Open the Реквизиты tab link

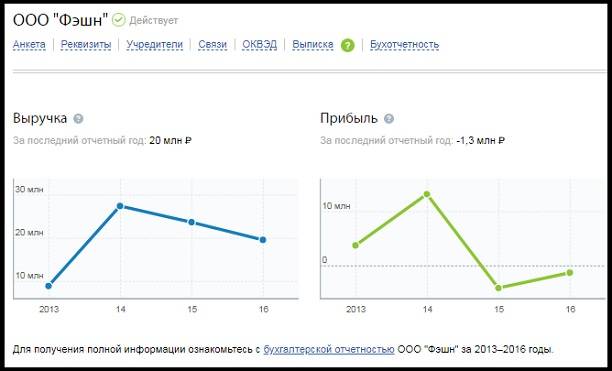[x=86, y=44]
